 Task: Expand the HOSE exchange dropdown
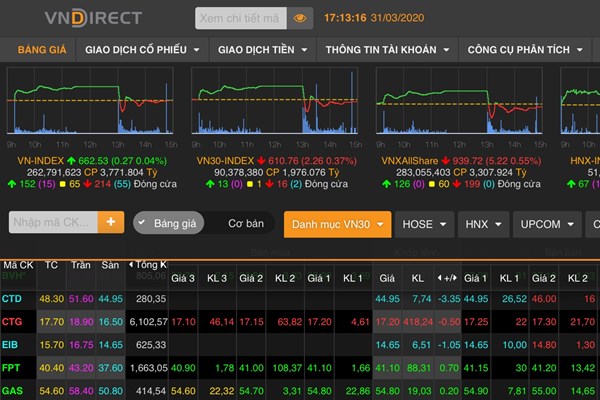(424, 224)
